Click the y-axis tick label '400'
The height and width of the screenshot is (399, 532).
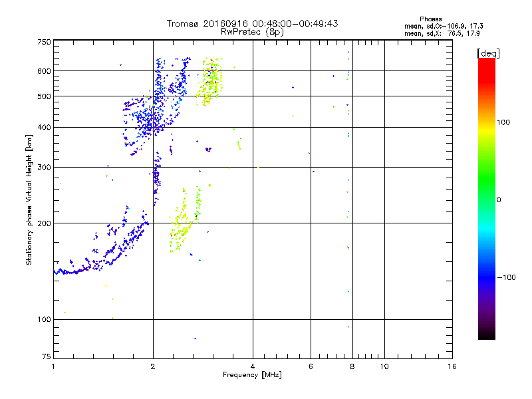tap(44, 127)
